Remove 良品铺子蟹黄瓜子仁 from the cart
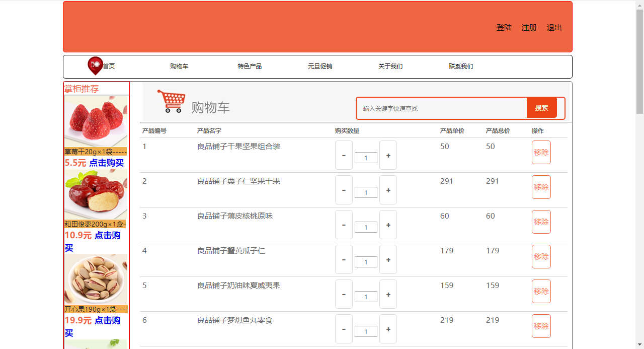 [x=541, y=256]
